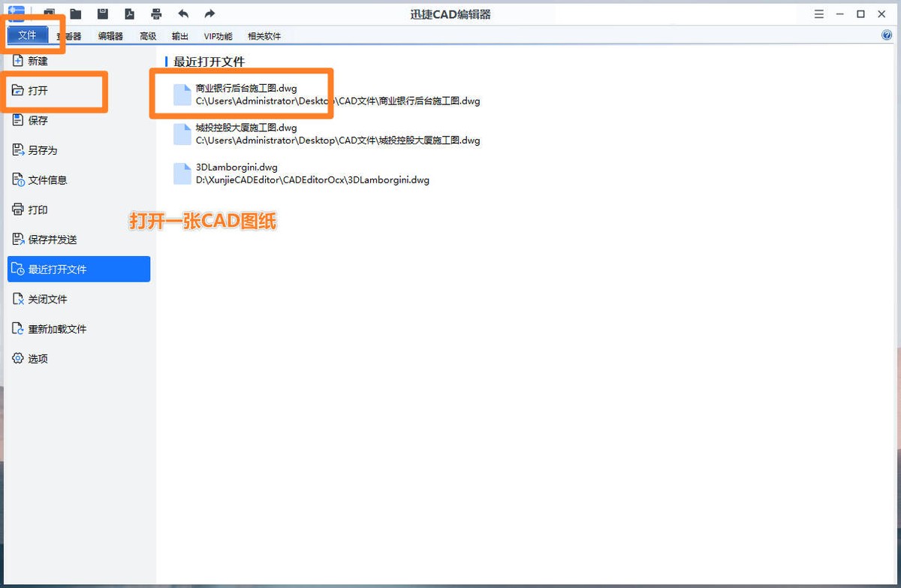Minimize the 迅捷CAD编辑器 window

(x=840, y=14)
